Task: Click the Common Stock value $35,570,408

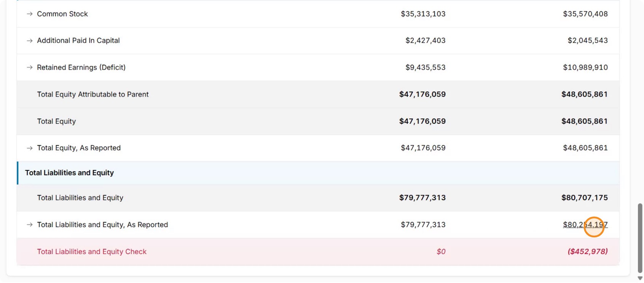Action: pyautogui.click(x=585, y=14)
